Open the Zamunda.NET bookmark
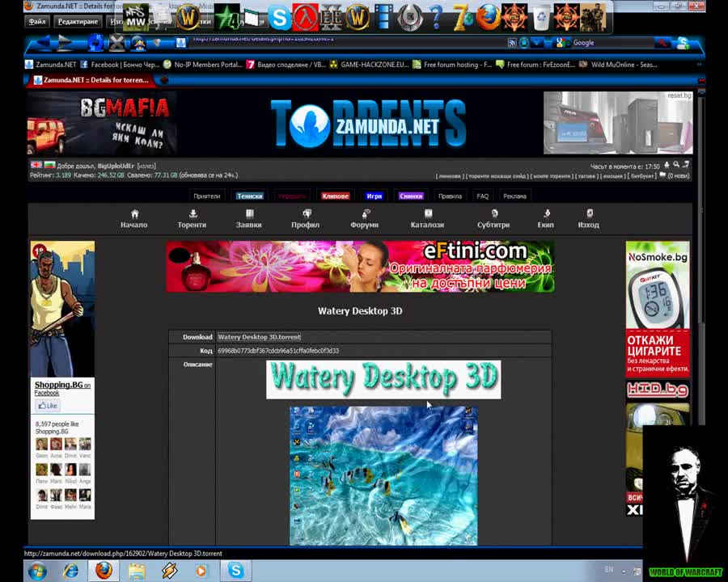The height and width of the screenshot is (582, 728). point(51,65)
